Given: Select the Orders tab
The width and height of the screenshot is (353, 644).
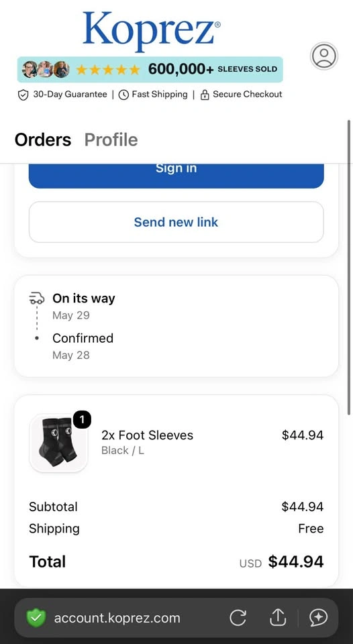Looking at the screenshot, I should [43, 140].
